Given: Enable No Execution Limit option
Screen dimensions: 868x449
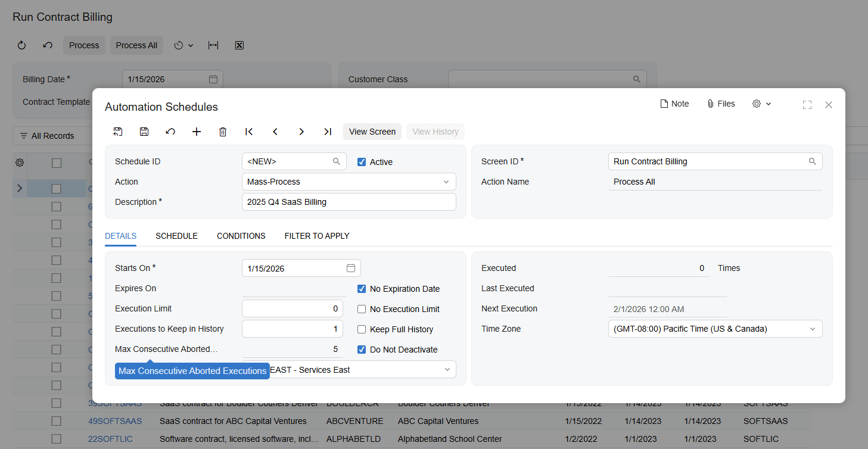Looking at the screenshot, I should (x=362, y=309).
